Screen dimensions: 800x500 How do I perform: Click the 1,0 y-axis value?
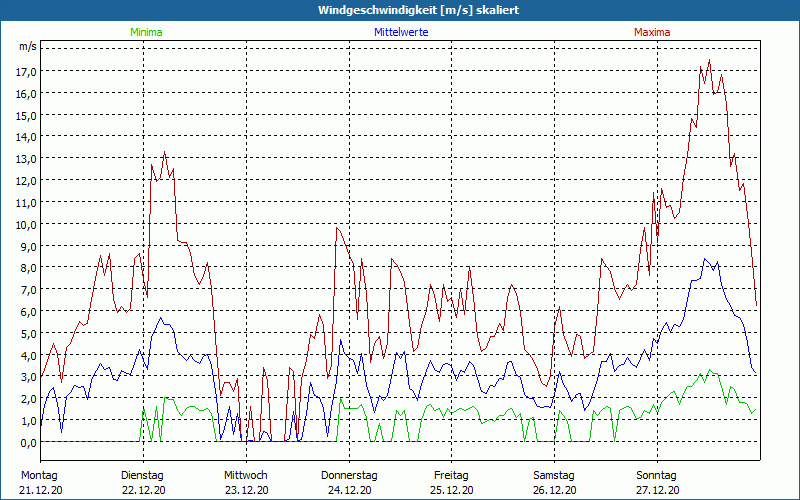[28, 421]
